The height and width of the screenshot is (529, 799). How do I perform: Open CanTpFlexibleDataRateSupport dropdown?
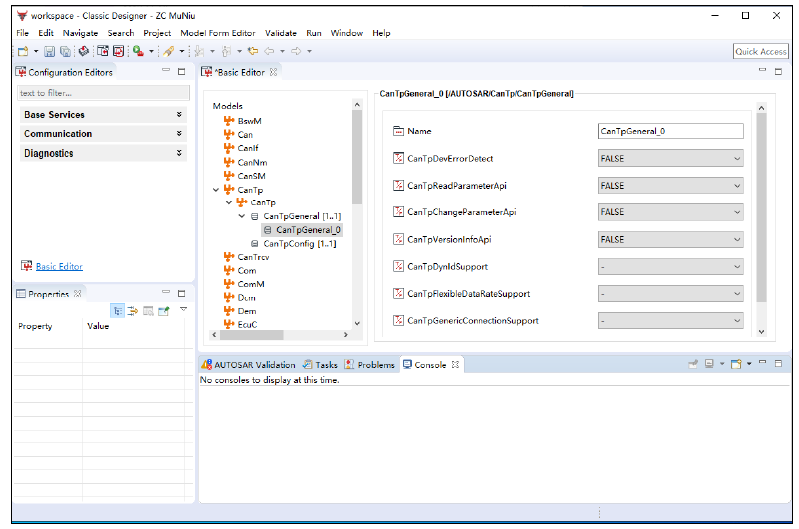point(737,294)
